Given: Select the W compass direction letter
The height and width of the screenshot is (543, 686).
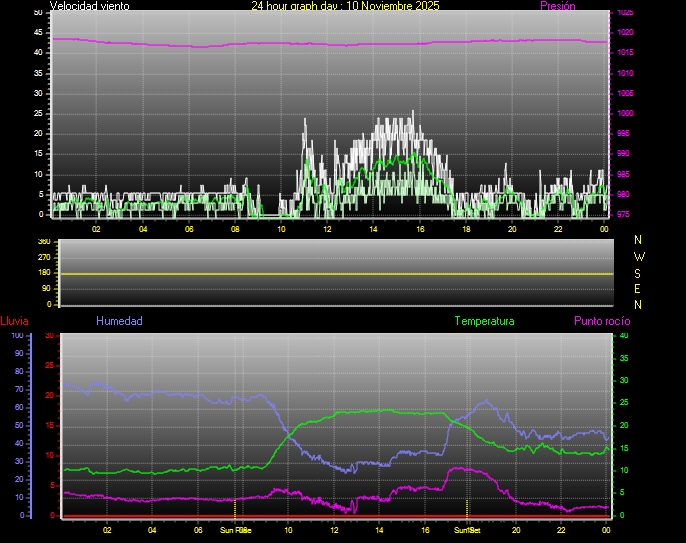Looking at the screenshot, I should (x=639, y=256).
